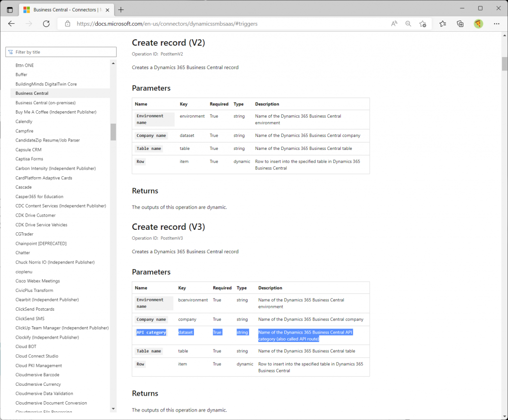Open CDC Content Services link
Viewport: 508px width, 420px height.
click(x=61, y=206)
